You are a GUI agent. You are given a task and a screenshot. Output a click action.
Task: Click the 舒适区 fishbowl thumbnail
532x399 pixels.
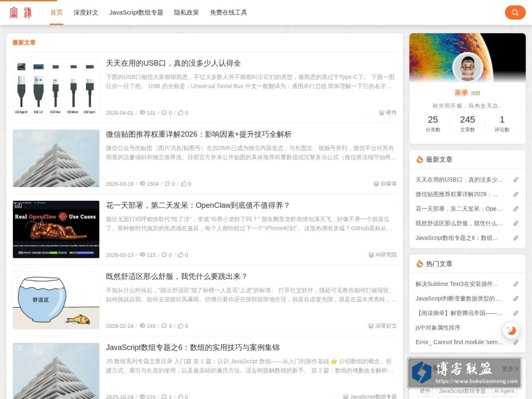coord(56,300)
